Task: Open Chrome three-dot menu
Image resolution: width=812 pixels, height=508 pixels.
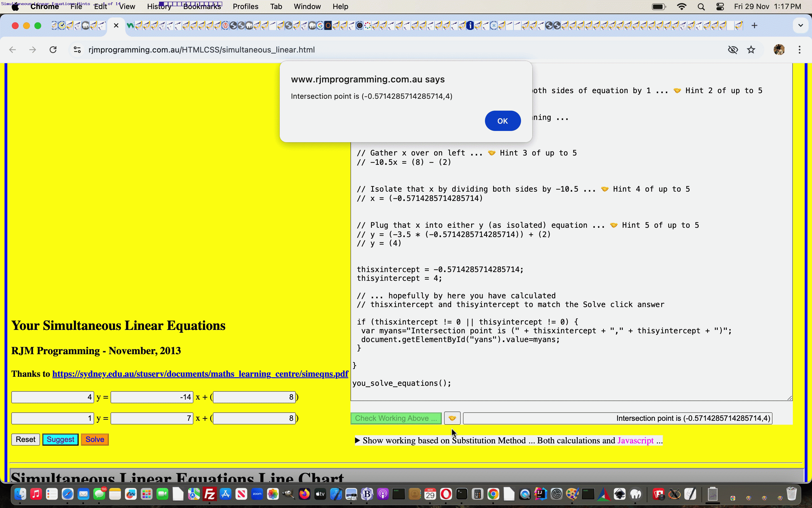Action: (800, 50)
